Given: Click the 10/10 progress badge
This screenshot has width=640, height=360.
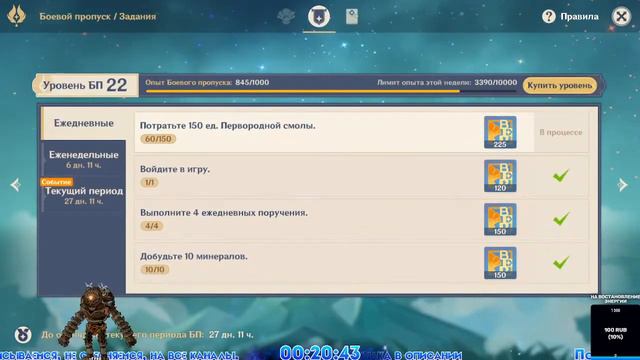Looking at the screenshot, I should click(154, 270).
